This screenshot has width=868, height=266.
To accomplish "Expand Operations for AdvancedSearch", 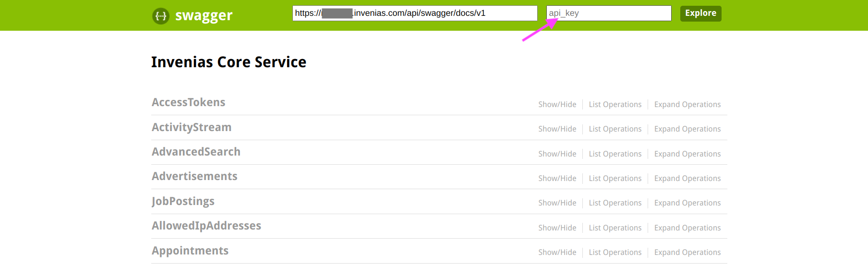I will click(687, 154).
